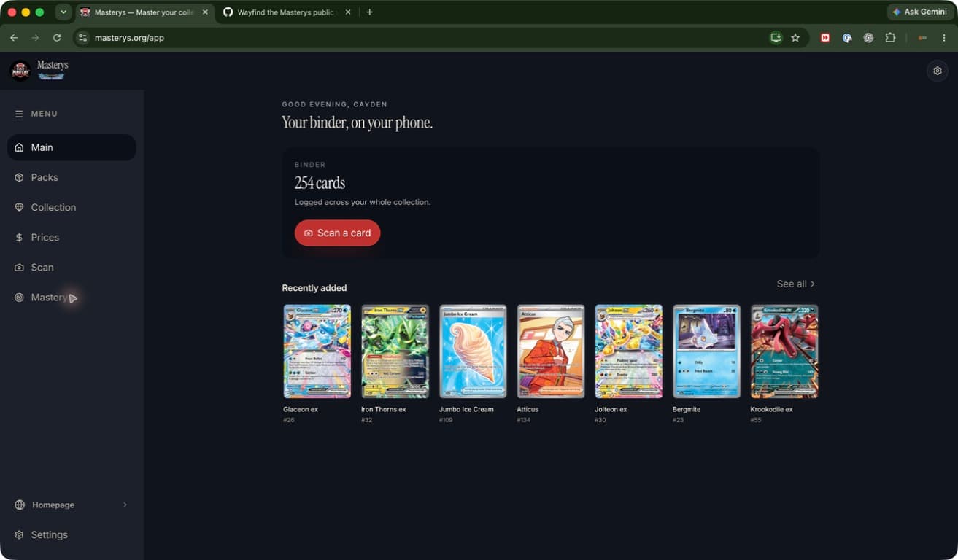The height and width of the screenshot is (560, 958).
Task: Open Chrome's three-dot menu
Action: 944,37
